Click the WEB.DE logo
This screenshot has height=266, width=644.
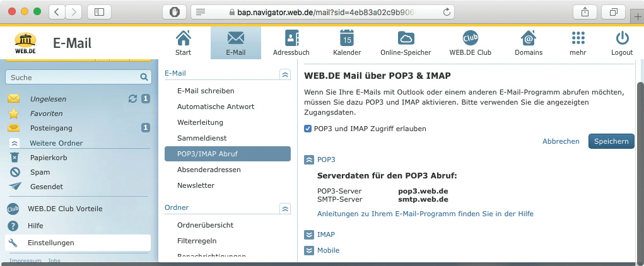click(x=25, y=43)
